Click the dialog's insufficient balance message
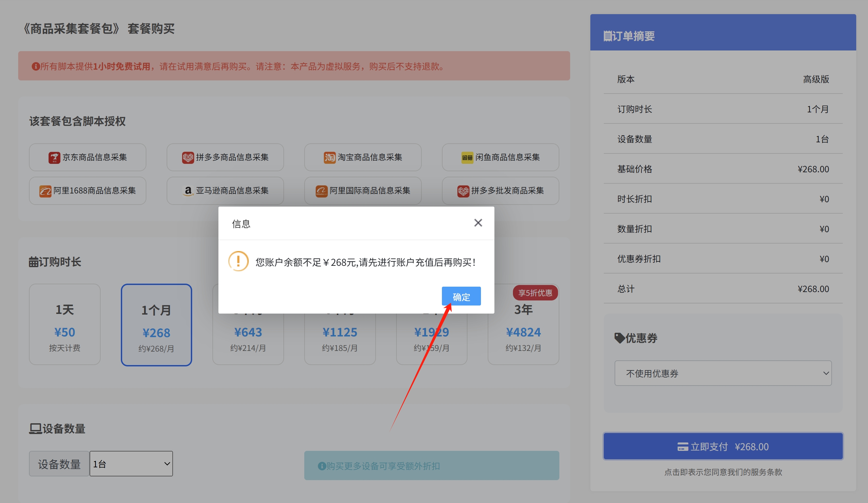Image resolution: width=868 pixels, height=503 pixels. click(366, 262)
